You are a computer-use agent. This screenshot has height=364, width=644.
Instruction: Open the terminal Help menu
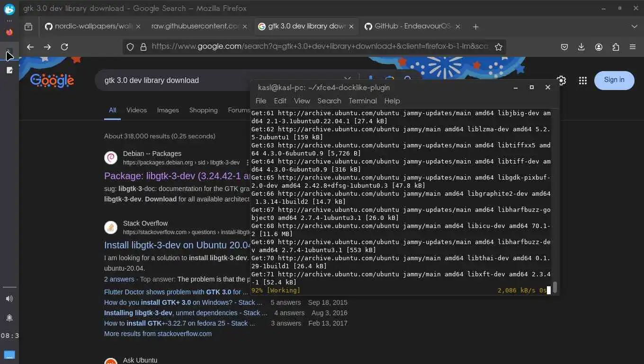pos(392,101)
